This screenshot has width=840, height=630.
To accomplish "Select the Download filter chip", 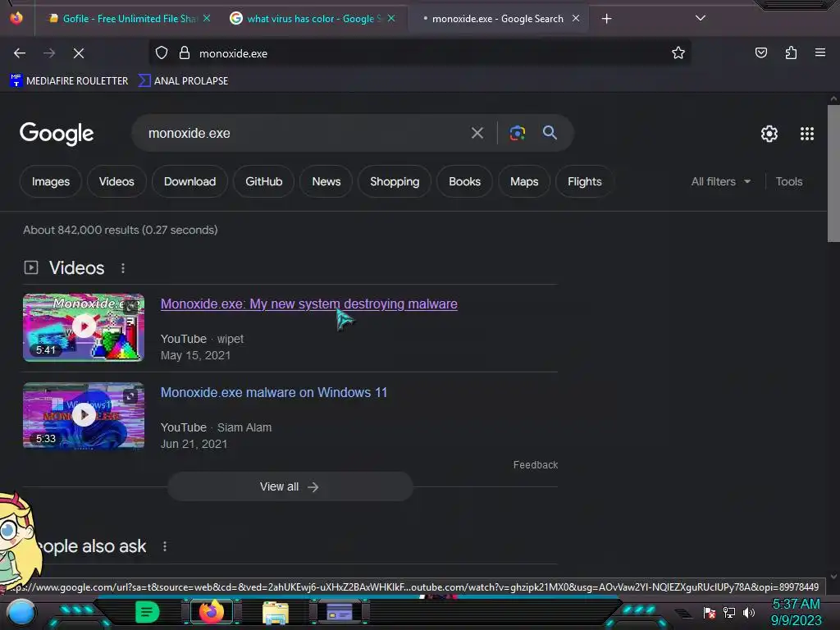I will point(189,181).
